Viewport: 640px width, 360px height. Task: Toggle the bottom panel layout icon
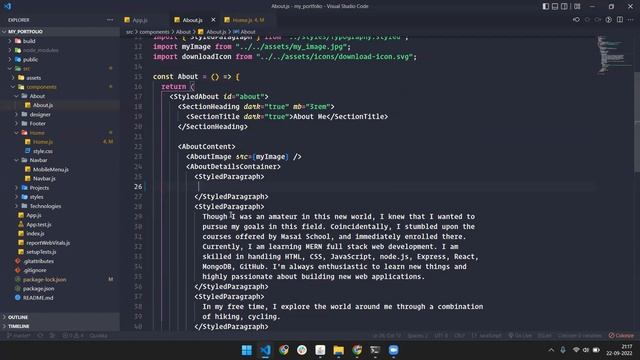click(x=555, y=6)
